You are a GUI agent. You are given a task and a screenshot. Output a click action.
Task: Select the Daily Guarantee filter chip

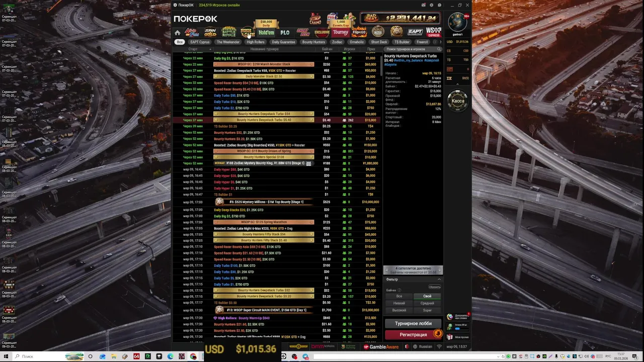coord(283,42)
